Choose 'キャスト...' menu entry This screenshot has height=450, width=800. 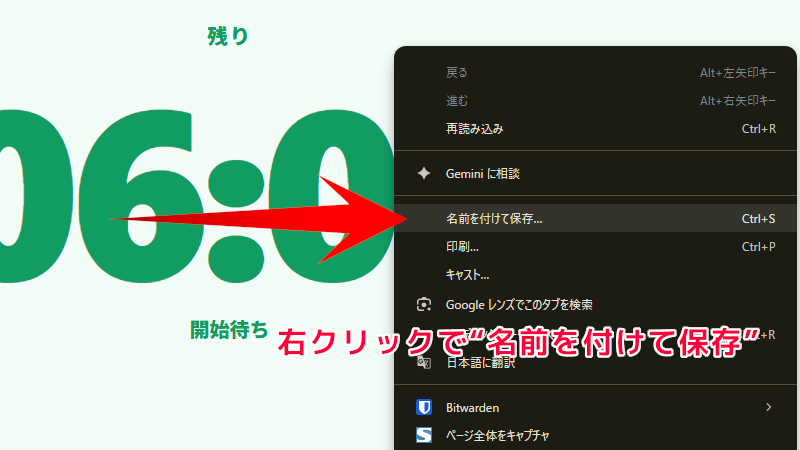595,274
